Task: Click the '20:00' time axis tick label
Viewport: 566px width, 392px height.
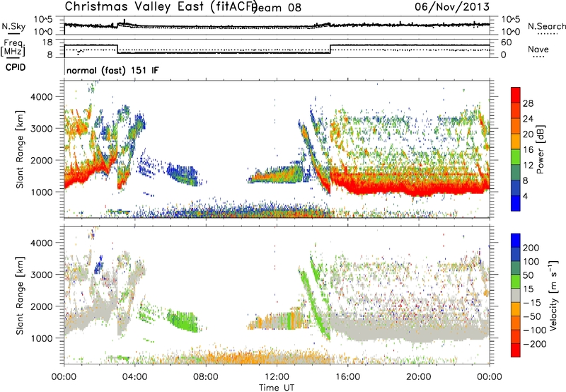Action: pos(418,377)
